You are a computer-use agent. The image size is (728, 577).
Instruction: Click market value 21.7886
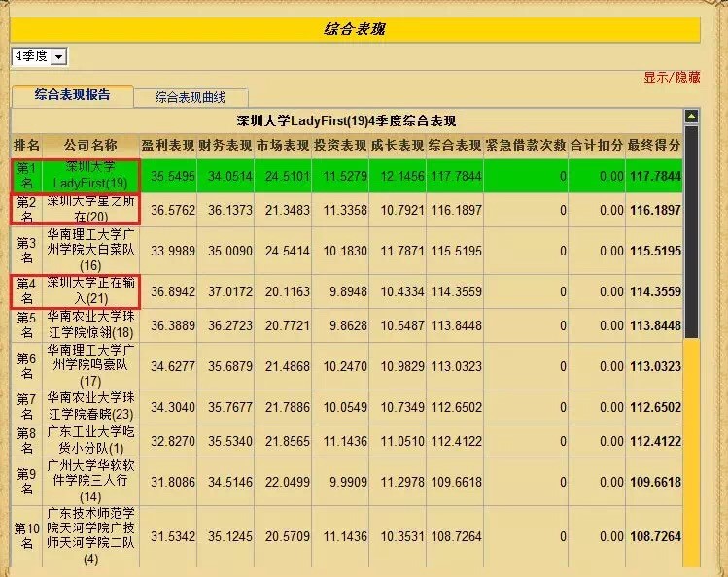(288, 407)
